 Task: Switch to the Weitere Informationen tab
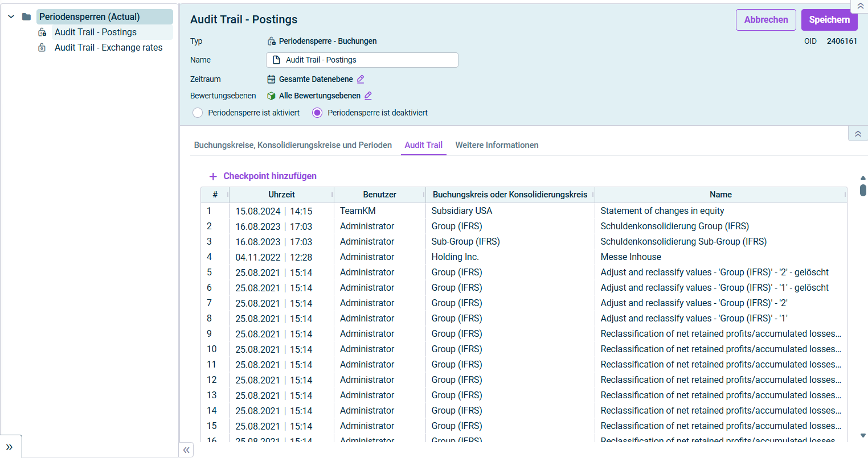coord(497,145)
